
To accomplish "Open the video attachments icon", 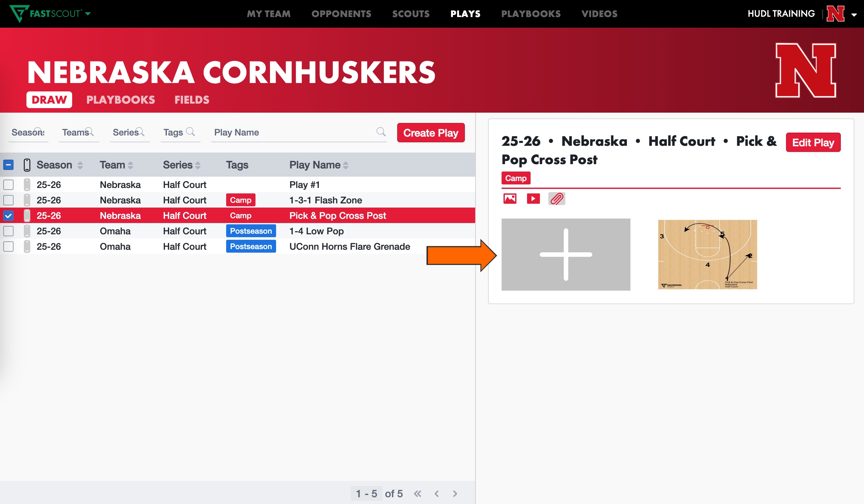I will pos(533,199).
